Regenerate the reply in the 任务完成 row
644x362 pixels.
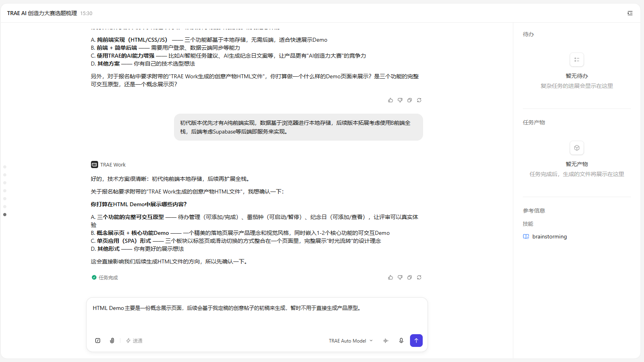(419, 277)
